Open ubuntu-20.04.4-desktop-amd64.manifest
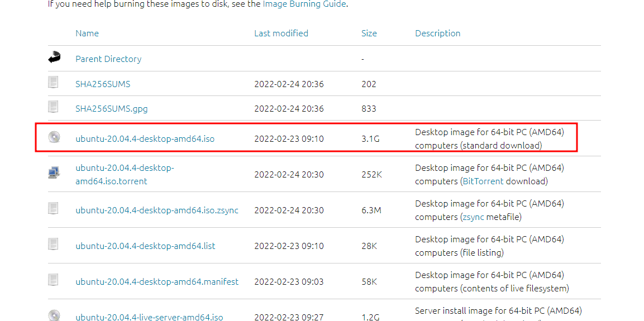The height and width of the screenshot is (321, 644). tap(157, 281)
